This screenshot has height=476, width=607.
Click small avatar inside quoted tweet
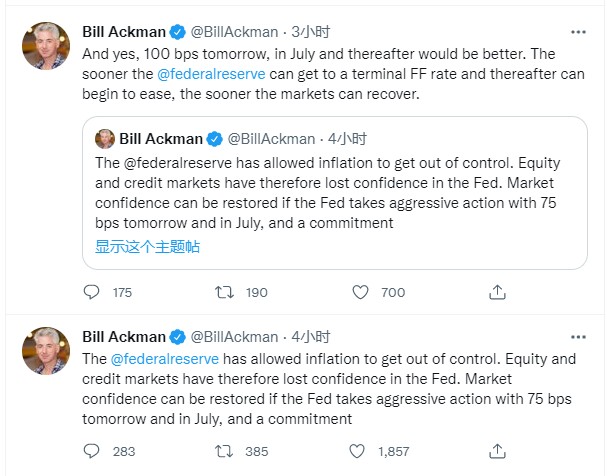[105, 138]
